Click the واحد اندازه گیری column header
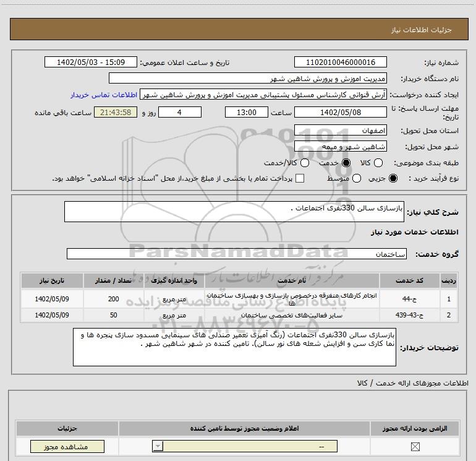476x461 pixels. 174,280
